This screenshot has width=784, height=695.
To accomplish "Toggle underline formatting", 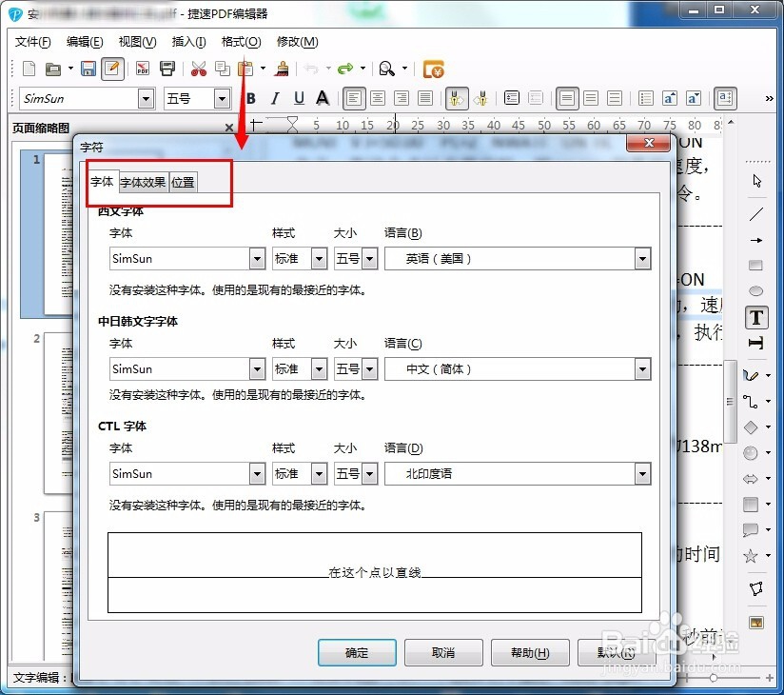I will (x=298, y=98).
